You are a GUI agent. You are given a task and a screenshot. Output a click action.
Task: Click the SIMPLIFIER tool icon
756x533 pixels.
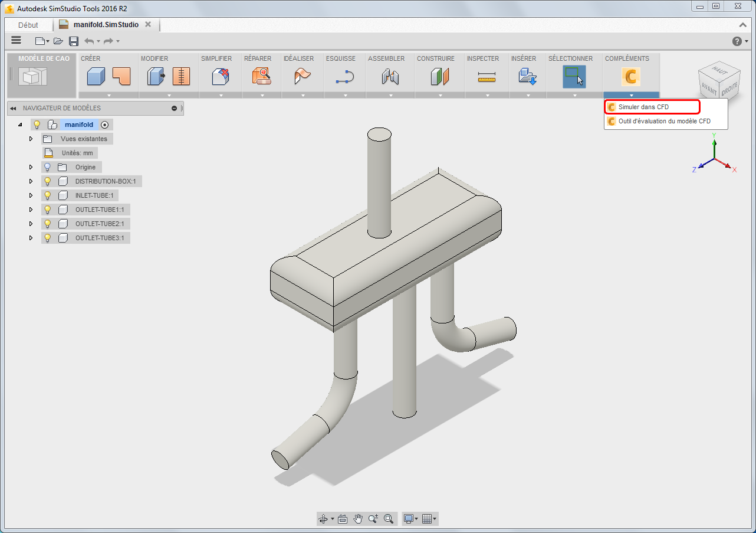click(221, 76)
